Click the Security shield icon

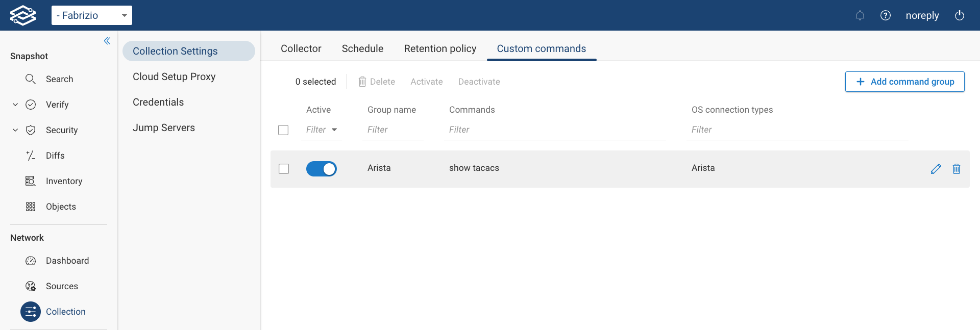click(31, 130)
